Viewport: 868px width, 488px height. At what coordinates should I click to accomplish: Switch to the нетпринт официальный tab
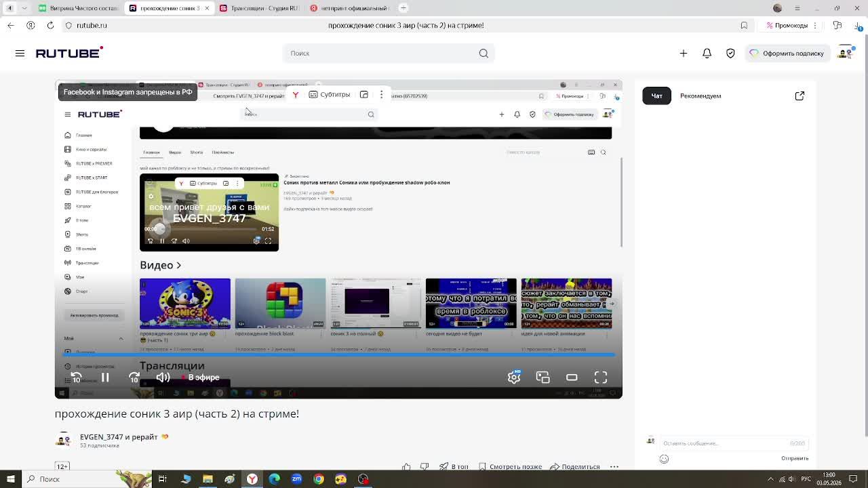pyautogui.click(x=349, y=8)
